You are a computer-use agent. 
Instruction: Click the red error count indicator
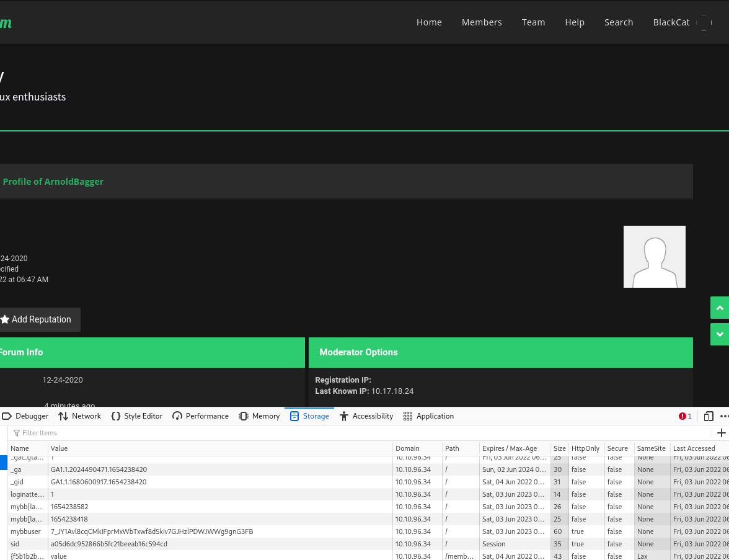[685, 416]
